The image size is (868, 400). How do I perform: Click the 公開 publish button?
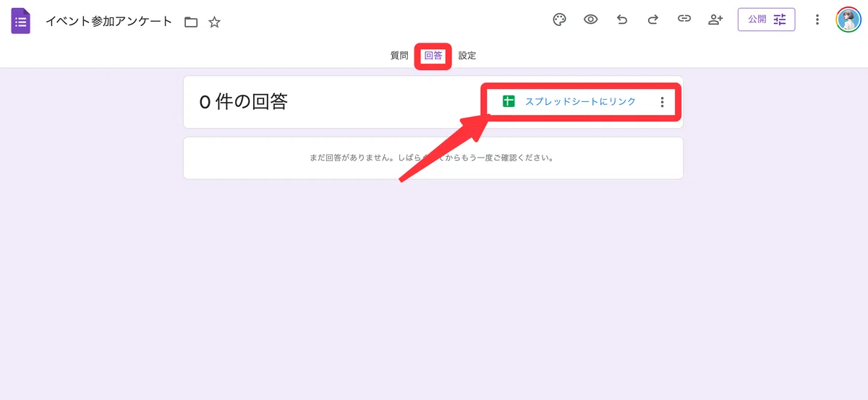[766, 20]
